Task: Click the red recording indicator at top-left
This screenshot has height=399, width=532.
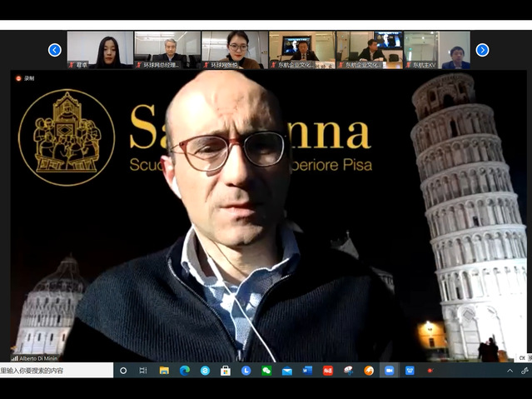Action: click(x=18, y=78)
